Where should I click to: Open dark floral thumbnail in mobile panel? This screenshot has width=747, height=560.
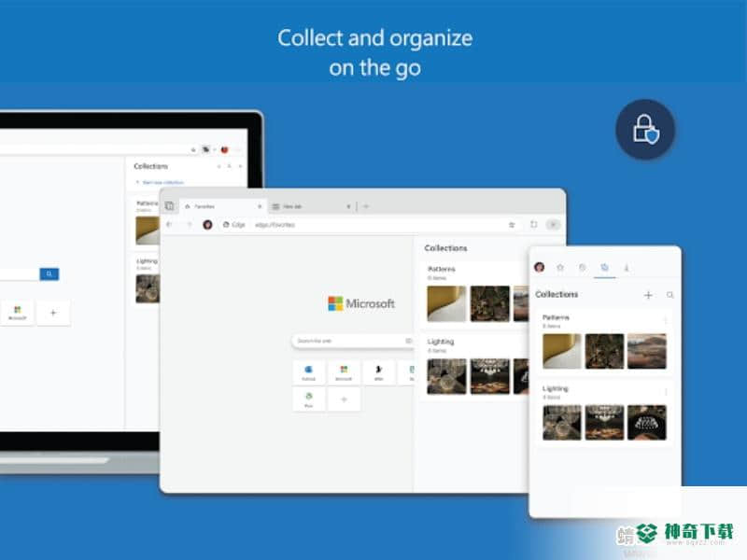tap(604, 352)
